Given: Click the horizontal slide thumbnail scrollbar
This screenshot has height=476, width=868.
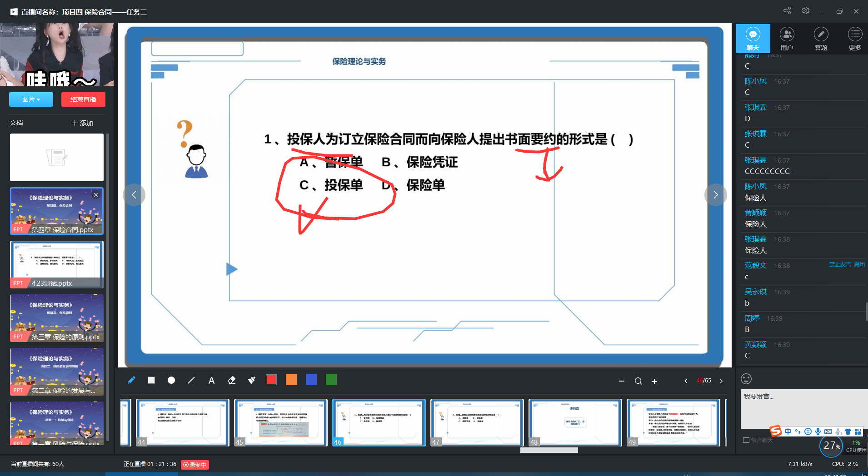Looking at the screenshot, I should pos(549,450).
